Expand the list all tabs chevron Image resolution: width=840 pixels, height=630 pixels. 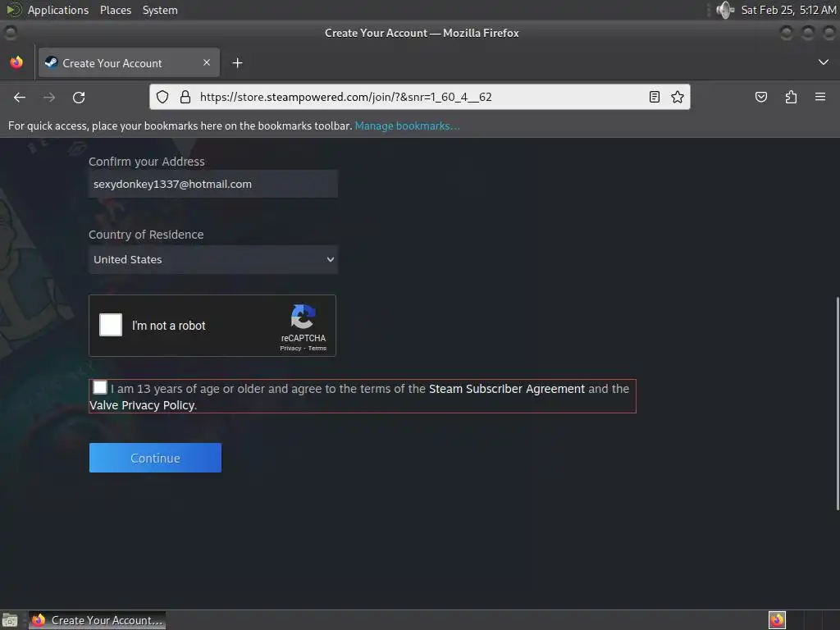coord(824,62)
